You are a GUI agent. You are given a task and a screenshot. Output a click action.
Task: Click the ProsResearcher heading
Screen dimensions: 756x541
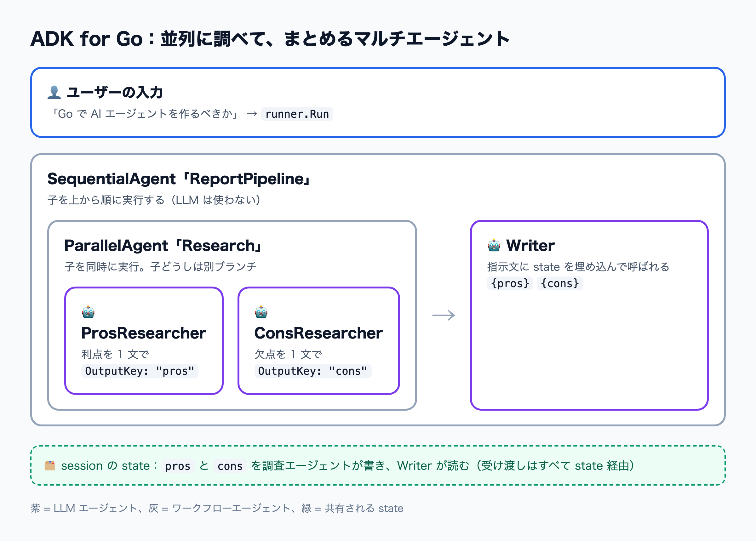tap(144, 333)
